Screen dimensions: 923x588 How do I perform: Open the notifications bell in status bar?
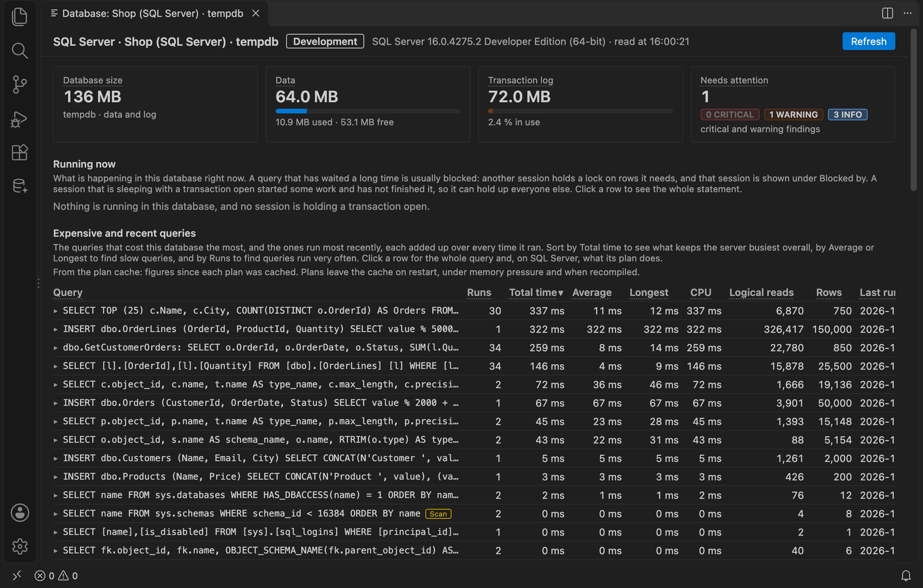click(906, 575)
